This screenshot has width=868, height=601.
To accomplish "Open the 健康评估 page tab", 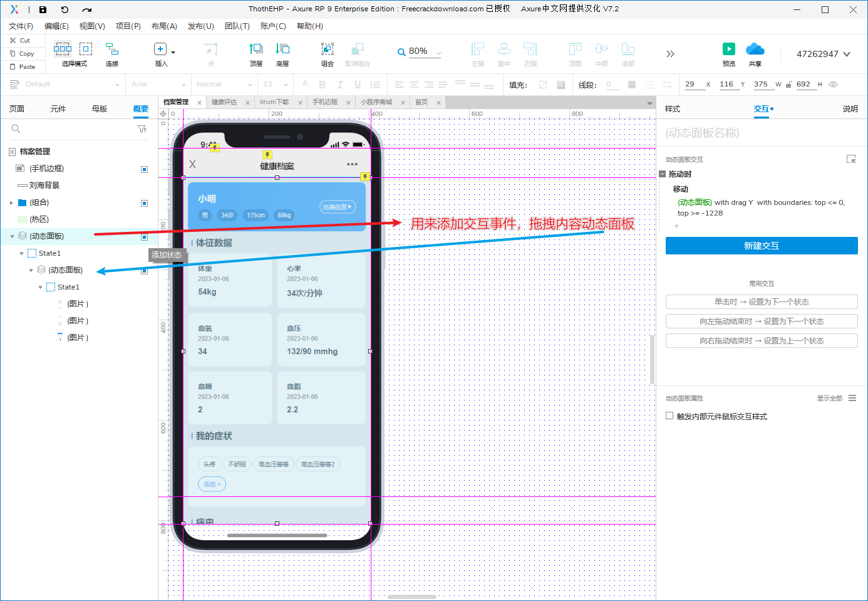I will pyautogui.click(x=224, y=102).
